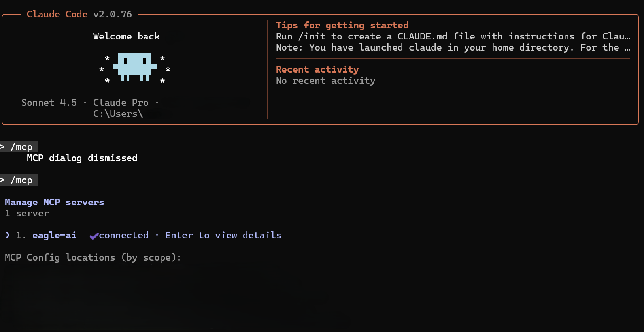Click the MCP dialog dismissed message
Viewport: 644px width, 332px height.
coord(82,158)
